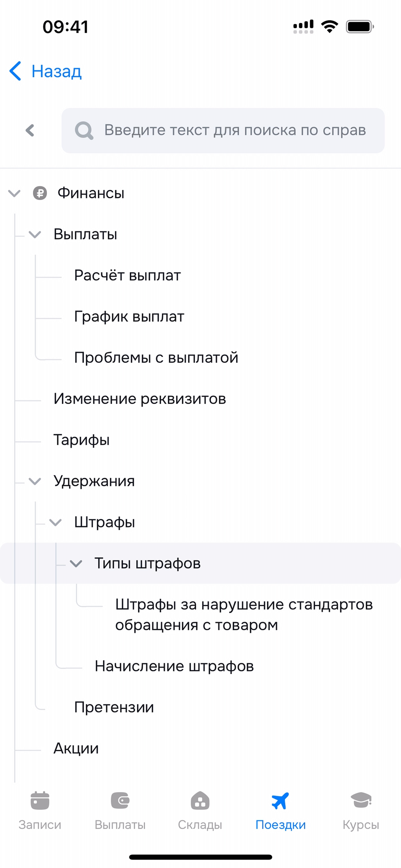The width and height of the screenshot is (401, 868).
Task: Open Штрафы за нарушение стандартов item
Action: coord(244,615)
